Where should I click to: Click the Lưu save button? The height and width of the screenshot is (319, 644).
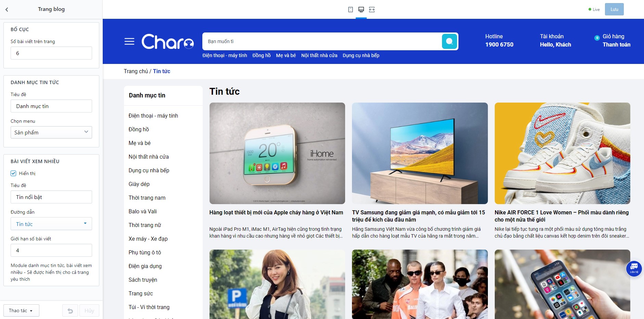(614, 9)
